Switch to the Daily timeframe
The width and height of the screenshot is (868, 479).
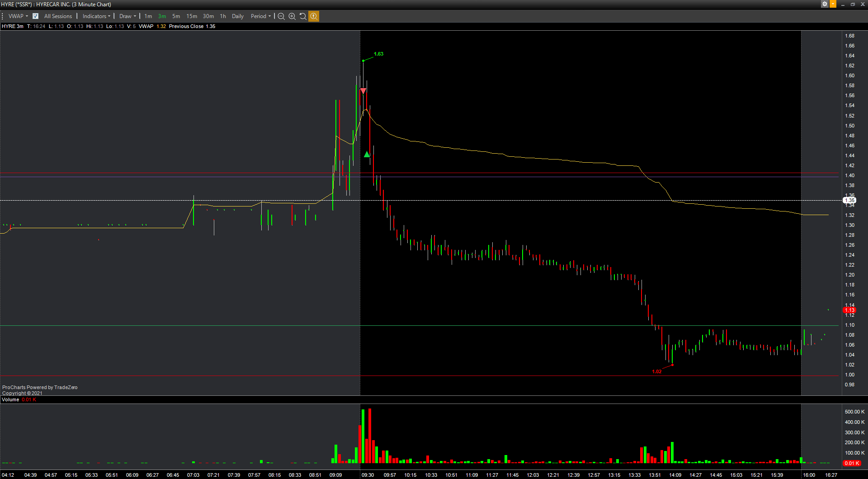[x=238, y=16]
